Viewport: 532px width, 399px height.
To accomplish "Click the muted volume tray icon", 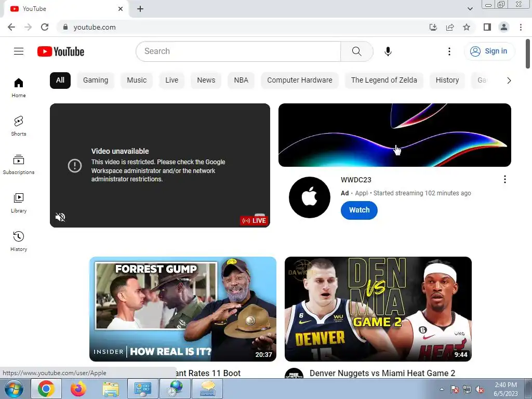I will point(480,390).
